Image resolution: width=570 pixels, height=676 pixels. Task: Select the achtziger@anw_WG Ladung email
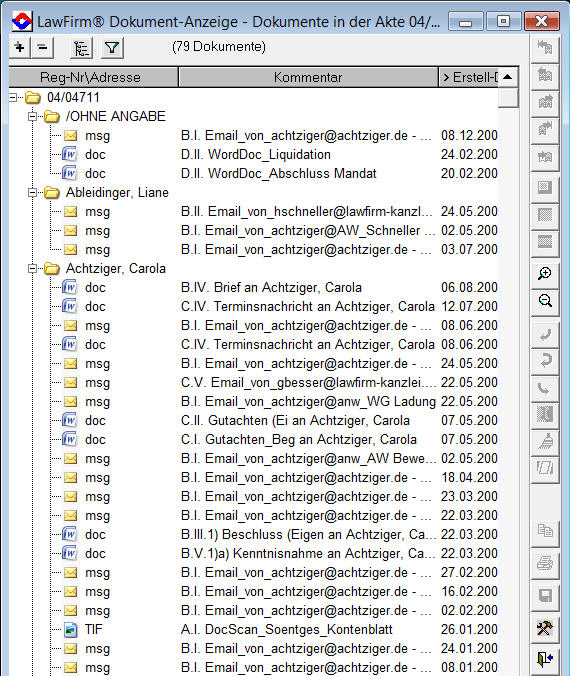coord(308,401)
